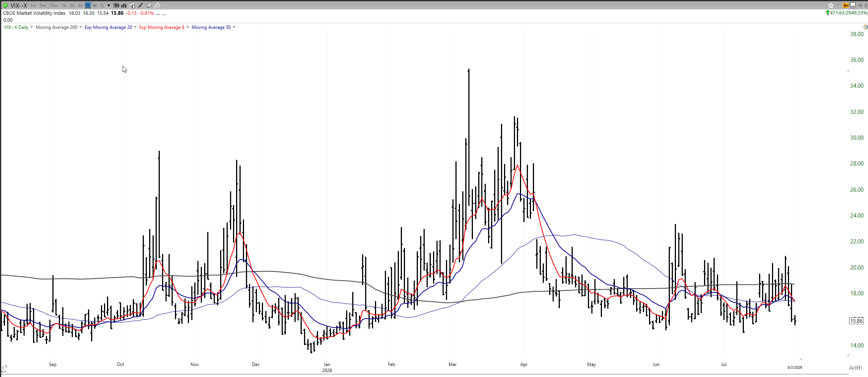Switch to 2h time frame

[72, 5]
